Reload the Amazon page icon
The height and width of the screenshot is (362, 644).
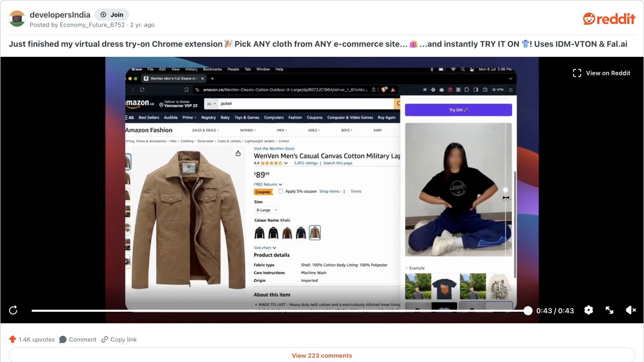point(142,89)
